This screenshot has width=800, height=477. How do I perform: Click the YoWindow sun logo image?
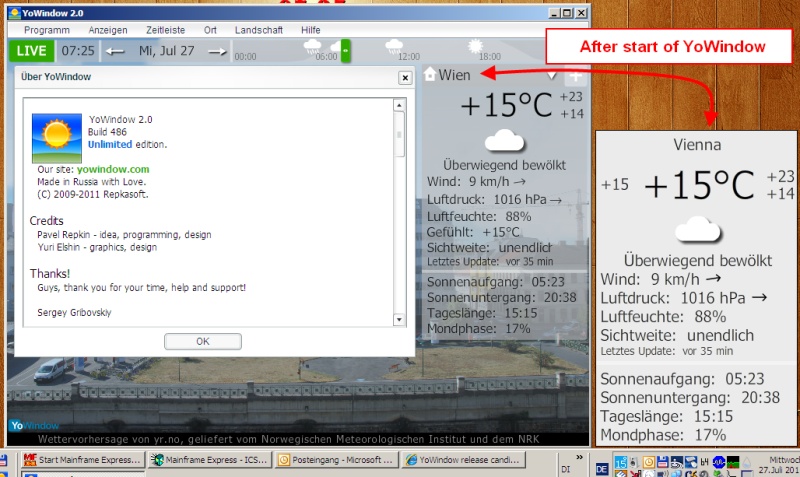click(57, 138)
